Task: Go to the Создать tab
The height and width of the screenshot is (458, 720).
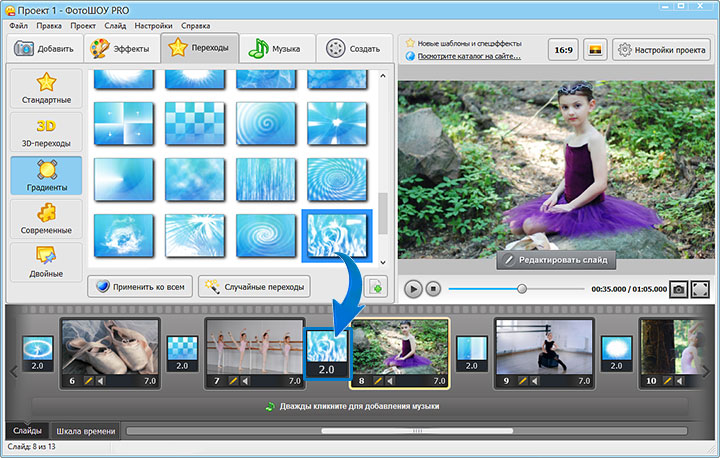Action: click(354, 48)
